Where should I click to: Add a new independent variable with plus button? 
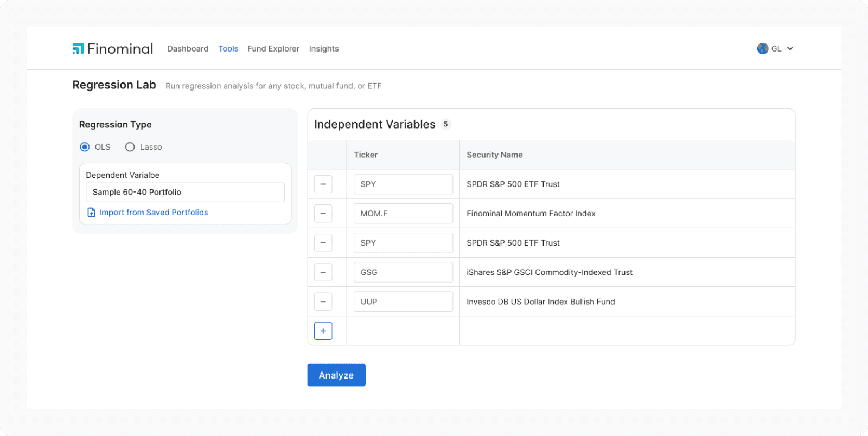[x=323, y=331]
